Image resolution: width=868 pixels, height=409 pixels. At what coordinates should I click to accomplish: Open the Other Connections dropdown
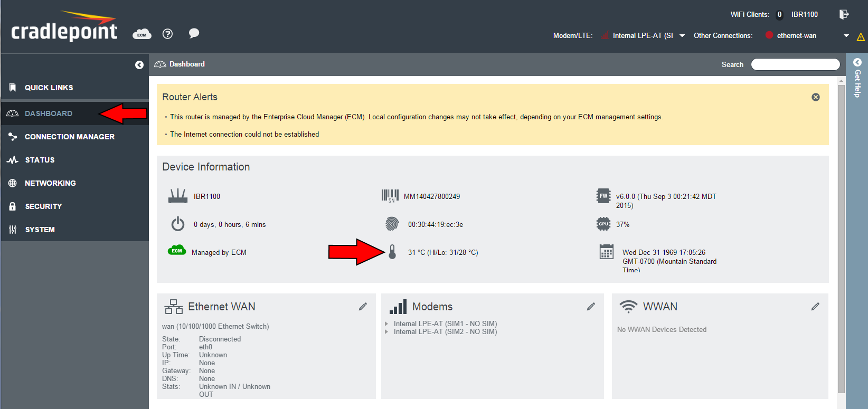(x=846, y=36)
